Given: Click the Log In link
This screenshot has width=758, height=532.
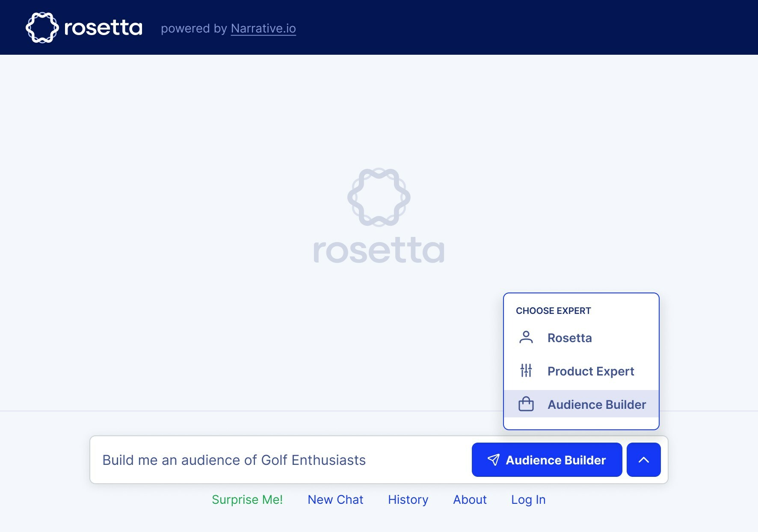Looking at the screenshot, I should (528, 499).
